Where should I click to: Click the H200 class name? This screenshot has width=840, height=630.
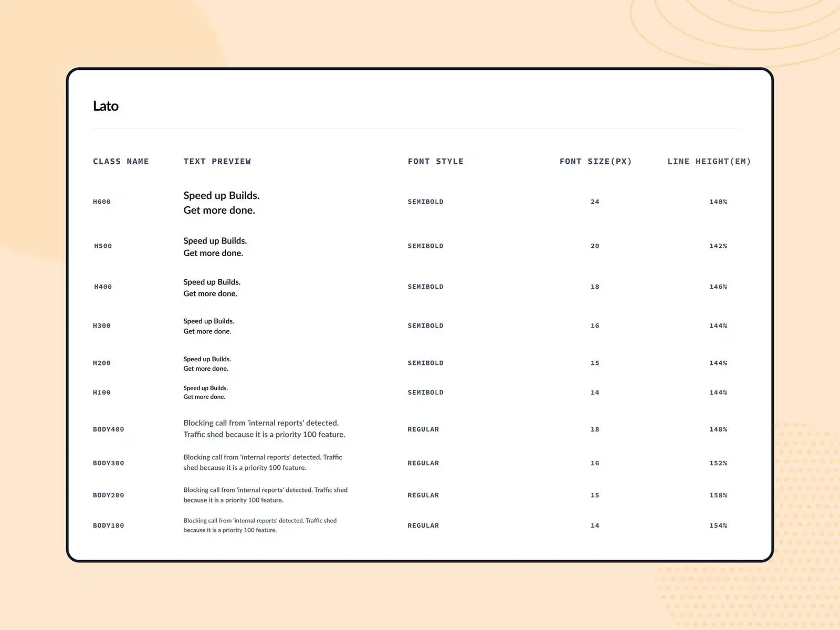102,363
